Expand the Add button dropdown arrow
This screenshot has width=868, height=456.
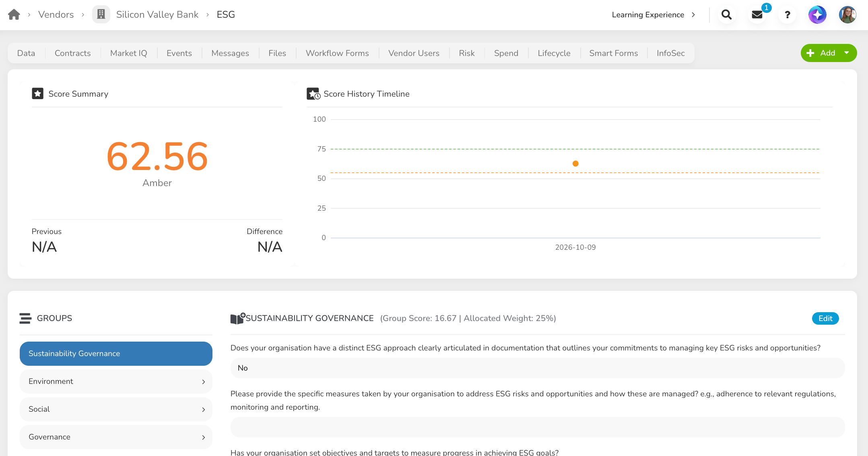[847, 53]
